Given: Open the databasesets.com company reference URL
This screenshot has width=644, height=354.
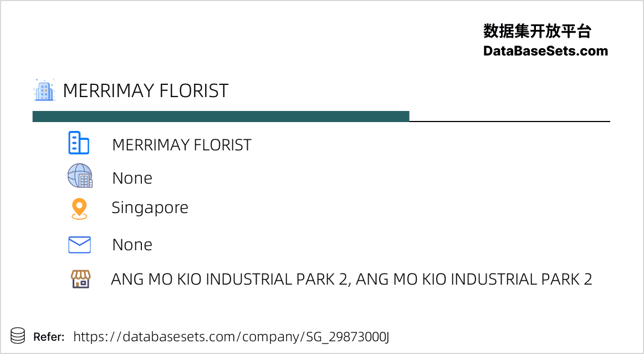Looking at the screenshot, I should [231, 337].
